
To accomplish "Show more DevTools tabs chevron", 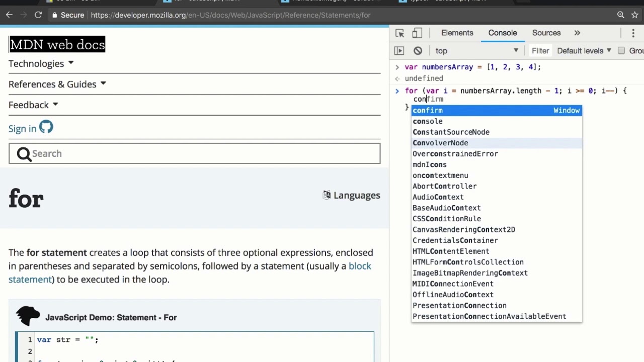I will 577,33.
